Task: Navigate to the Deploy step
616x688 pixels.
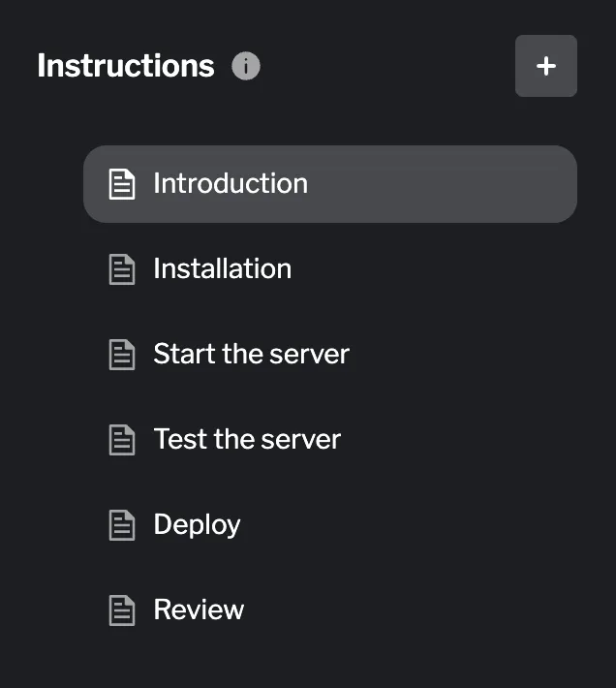Action: pyautogui.click(x=197, y=525)
